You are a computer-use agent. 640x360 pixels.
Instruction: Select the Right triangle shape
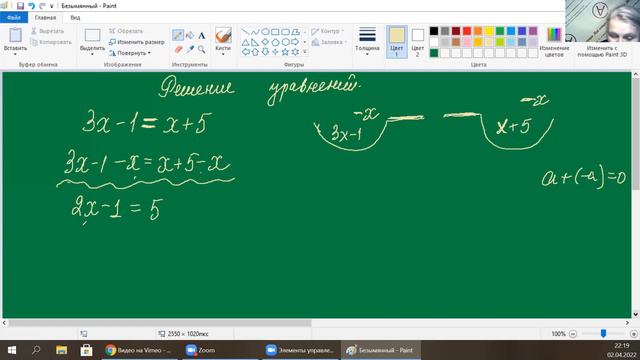pos(255,42)
